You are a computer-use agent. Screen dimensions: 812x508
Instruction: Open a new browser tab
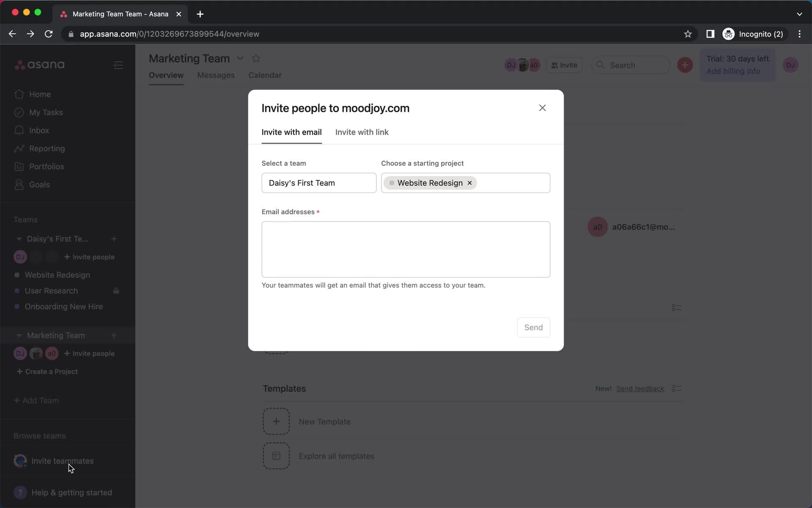[x=200, y=14]
